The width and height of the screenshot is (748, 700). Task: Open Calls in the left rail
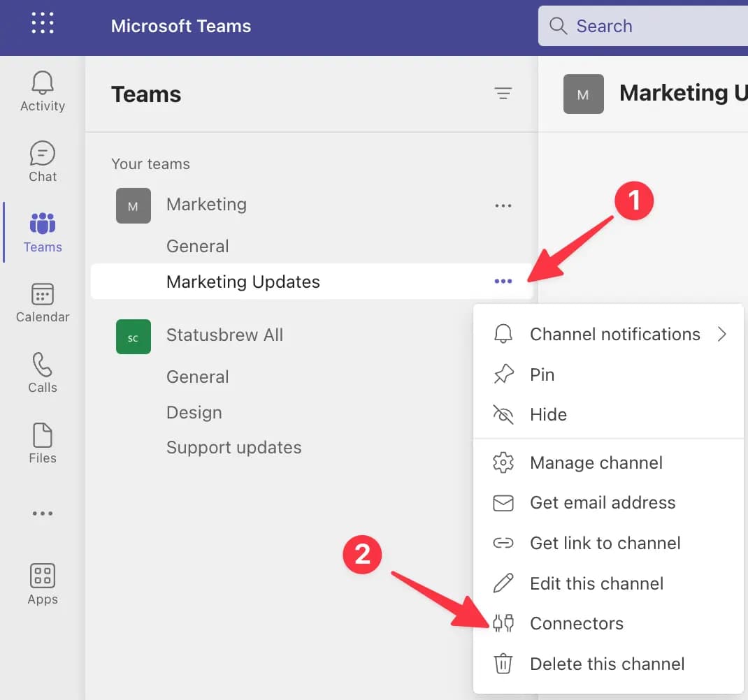[43, 373]
